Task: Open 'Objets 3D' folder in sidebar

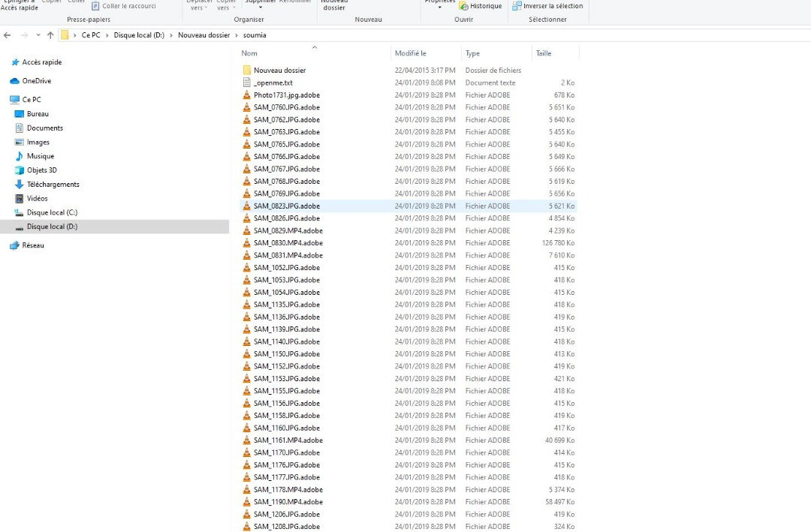Action: tap(42, 170)
